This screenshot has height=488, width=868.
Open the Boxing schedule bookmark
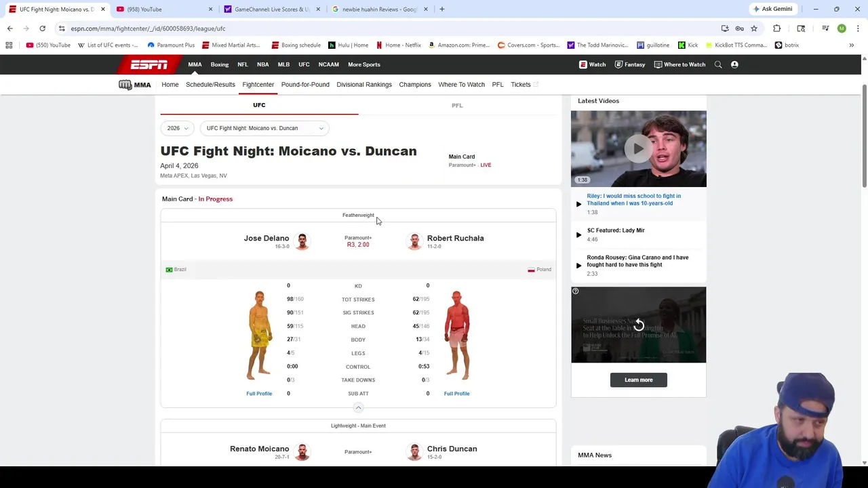296,45
